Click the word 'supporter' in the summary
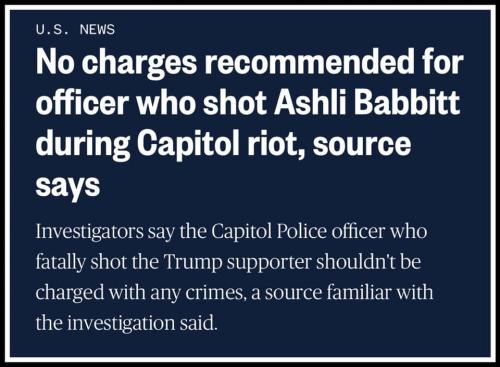500x367 pixels. click(x=269, y=263)
